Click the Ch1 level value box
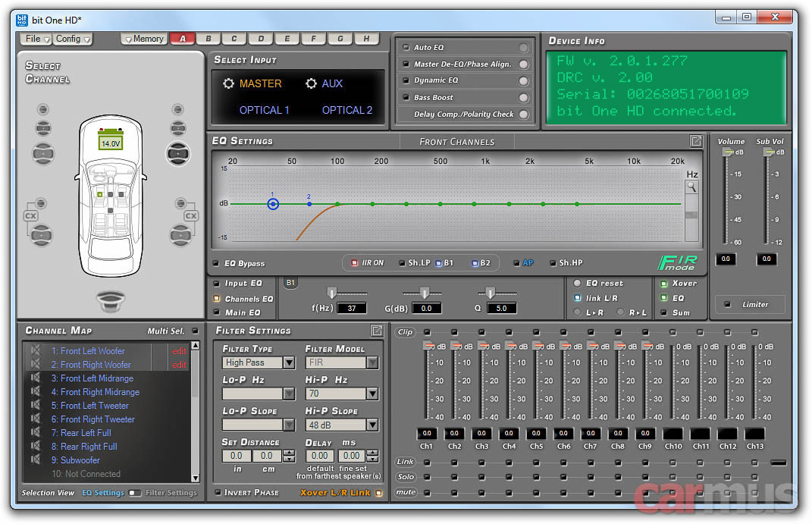812x524 pixels. tap(426, 433)
